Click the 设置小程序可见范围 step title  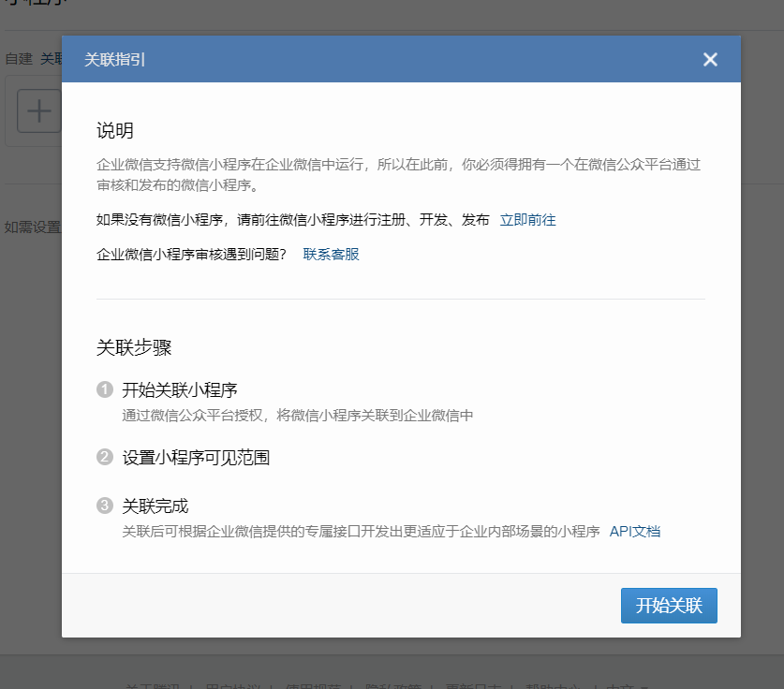pos(196,458)
